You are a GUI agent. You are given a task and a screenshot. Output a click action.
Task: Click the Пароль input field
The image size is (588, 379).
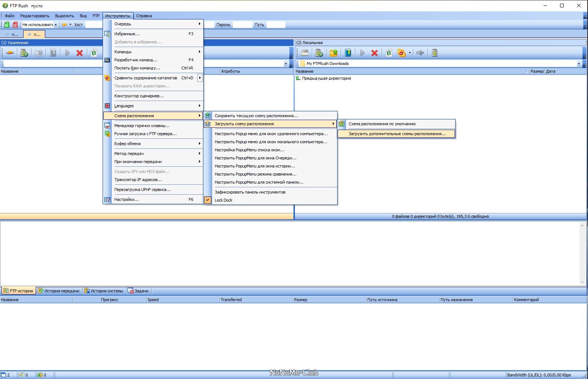coord(242,25)
